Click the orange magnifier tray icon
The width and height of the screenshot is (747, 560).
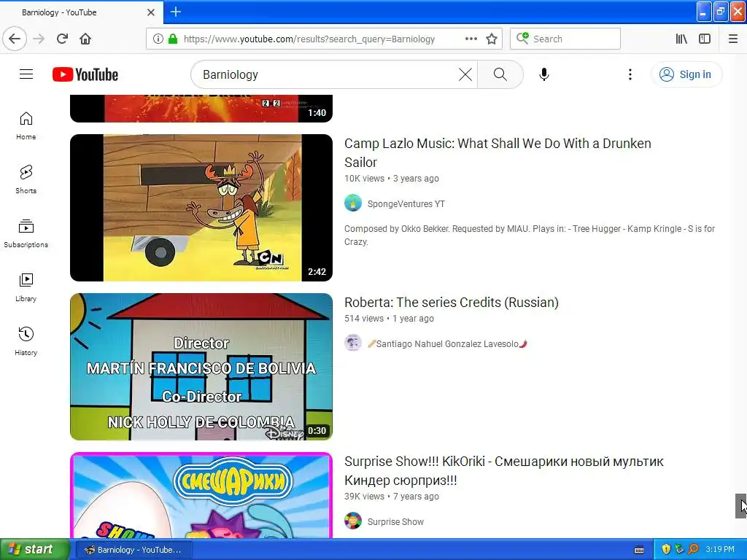pos(693,550)
